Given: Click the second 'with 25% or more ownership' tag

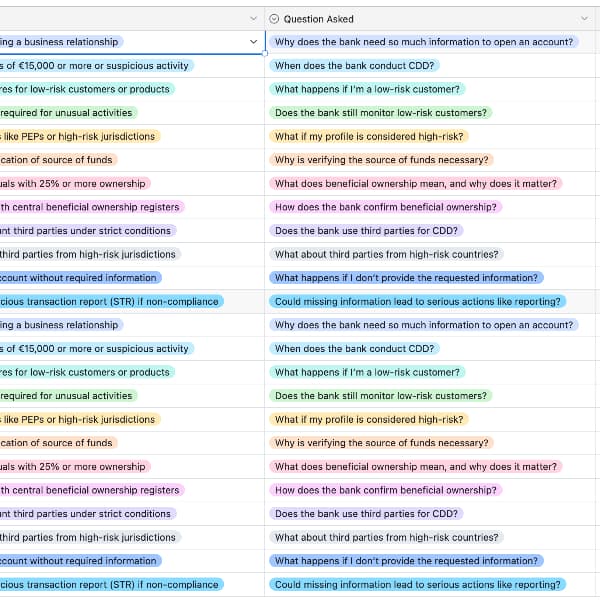Looking at the screenshot, I should (75, 467).
